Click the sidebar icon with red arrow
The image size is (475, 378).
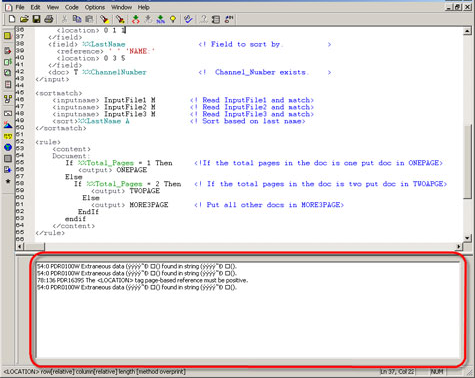pos(8,51)
